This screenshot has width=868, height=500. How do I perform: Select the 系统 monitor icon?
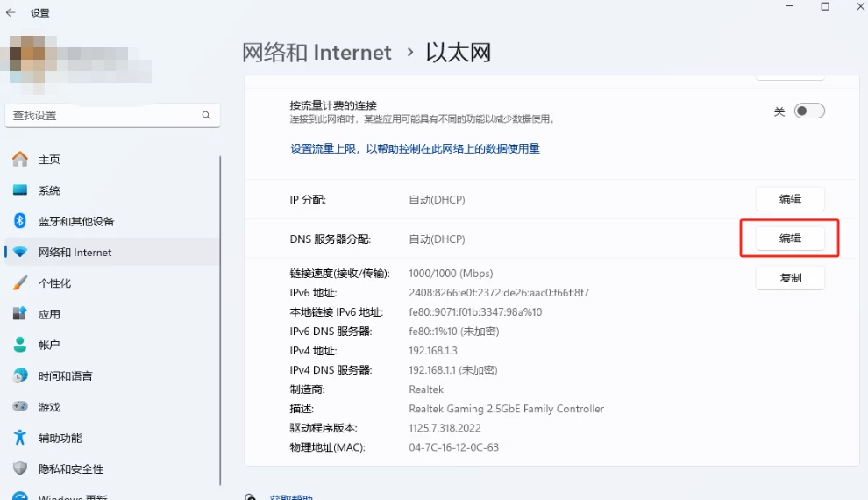click(20, 190)
